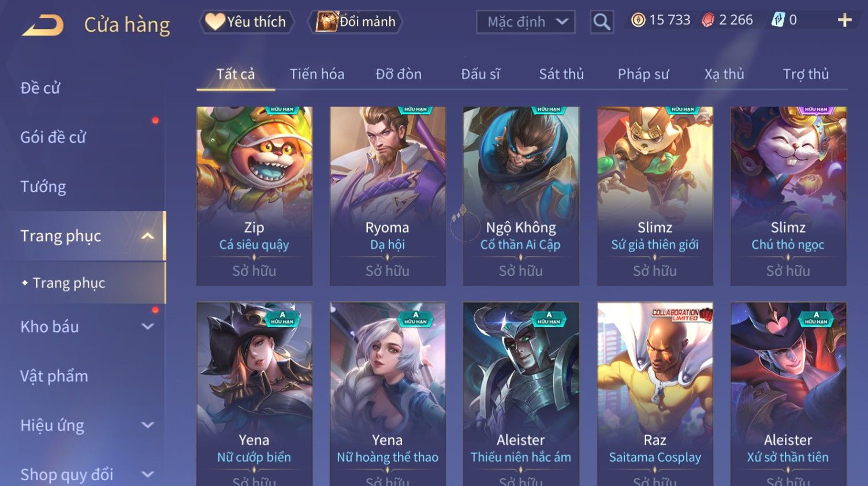The height and width of the screenshot is (486, 868).
Task: Expand the Shop quy đổi section
Action: [x=148, y=474]
